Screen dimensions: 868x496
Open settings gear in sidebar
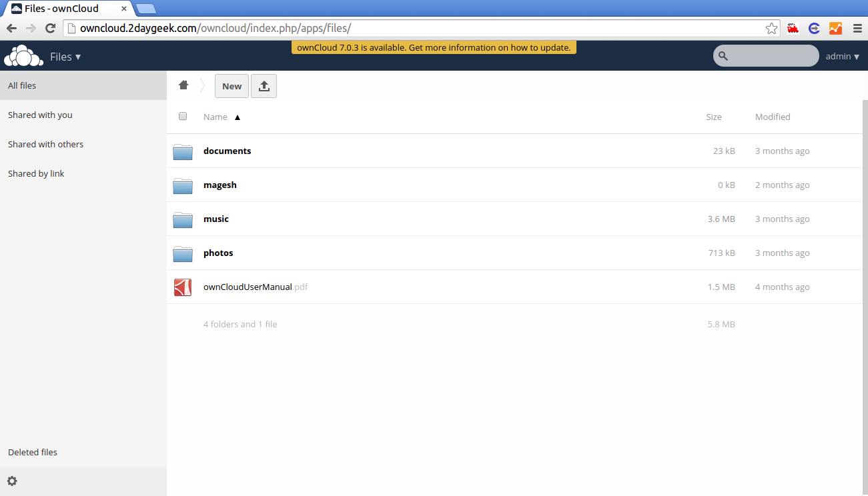point(12,481)
